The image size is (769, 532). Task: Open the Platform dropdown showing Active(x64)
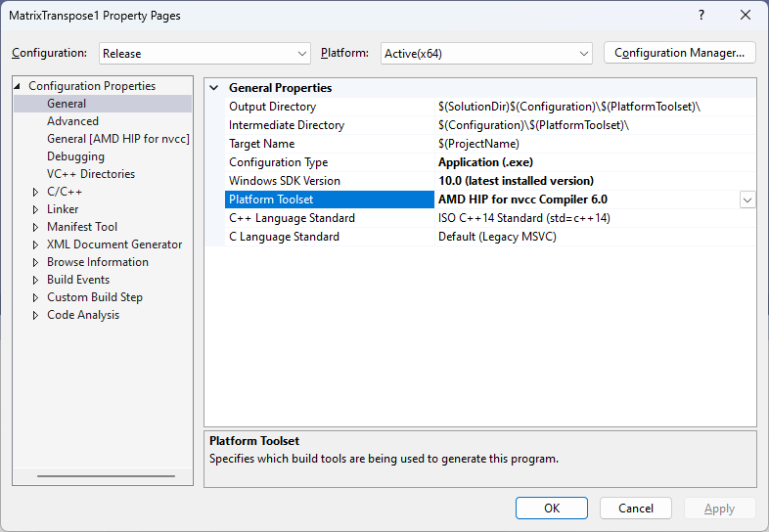[x=486, y=54]
